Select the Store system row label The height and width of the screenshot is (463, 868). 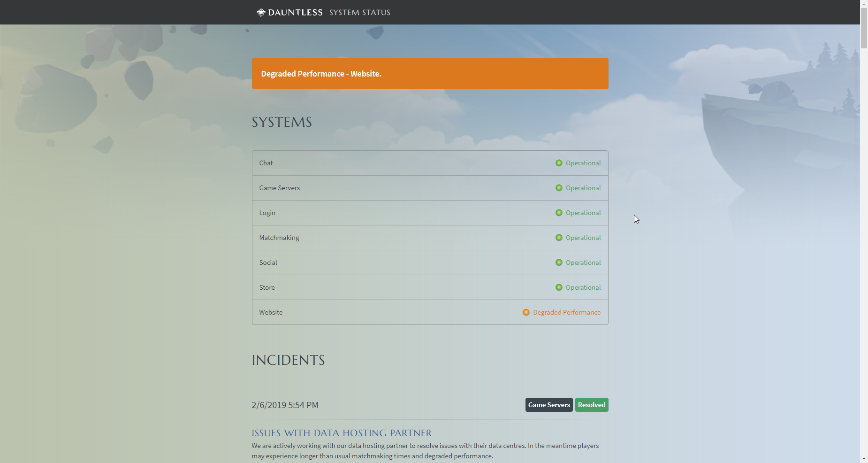tap(267, 287)
